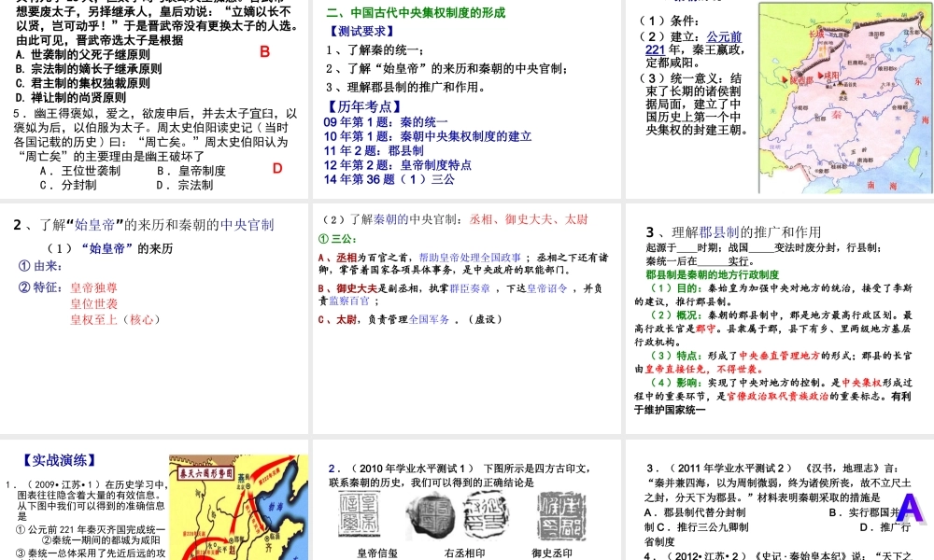Image resolution: width=934 pixels, height=560 pixels.
Task: Click the red answer letter D
Action: point(277,168)
